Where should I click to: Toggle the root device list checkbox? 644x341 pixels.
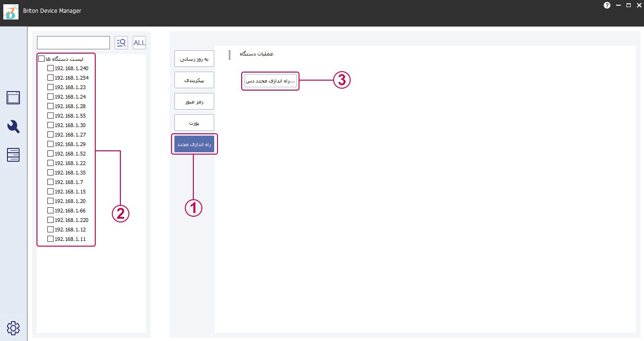coord(41,59)
